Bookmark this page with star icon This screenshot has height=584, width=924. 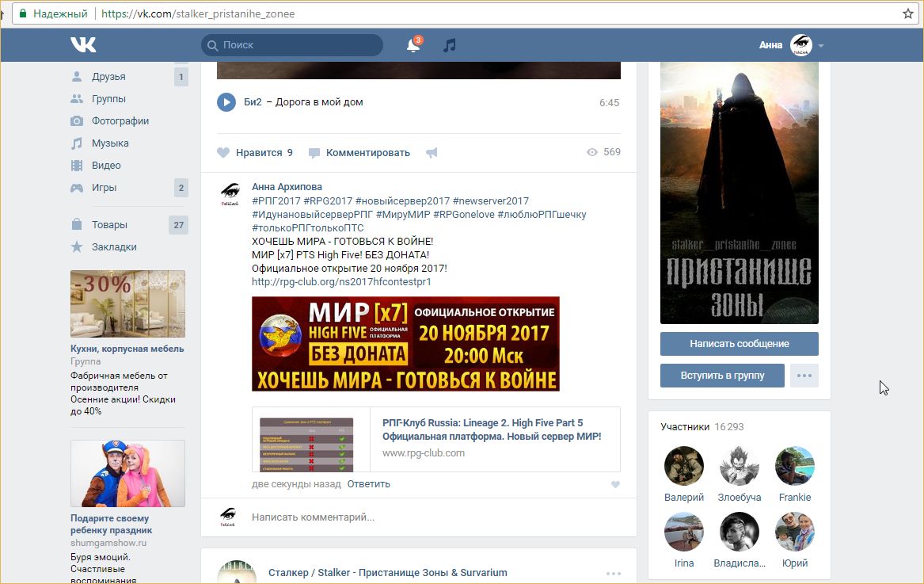point(908,14)
